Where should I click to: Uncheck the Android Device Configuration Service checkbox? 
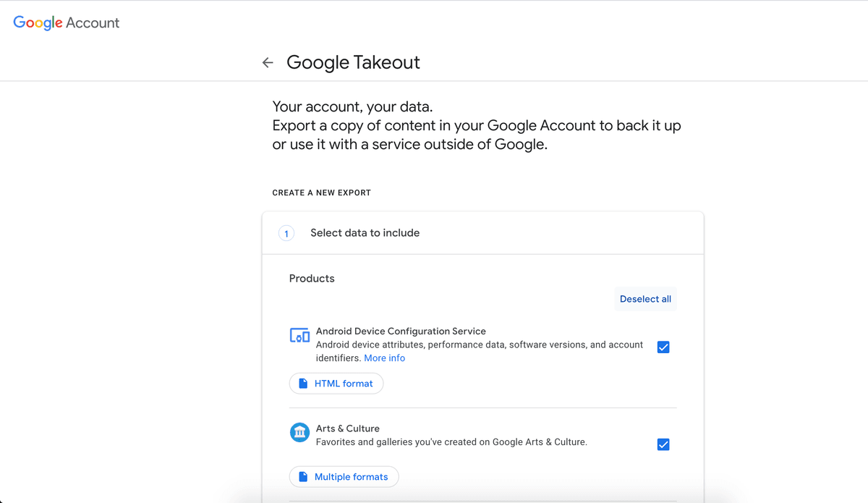[x=663, y=347]
